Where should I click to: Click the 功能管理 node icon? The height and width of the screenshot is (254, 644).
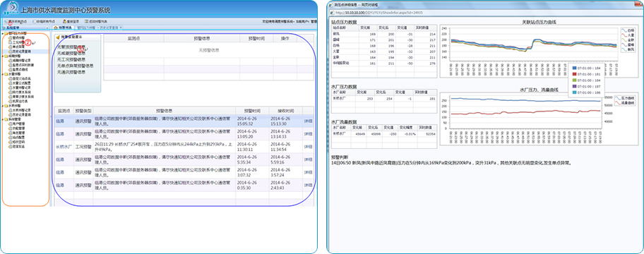click(11, 128)
